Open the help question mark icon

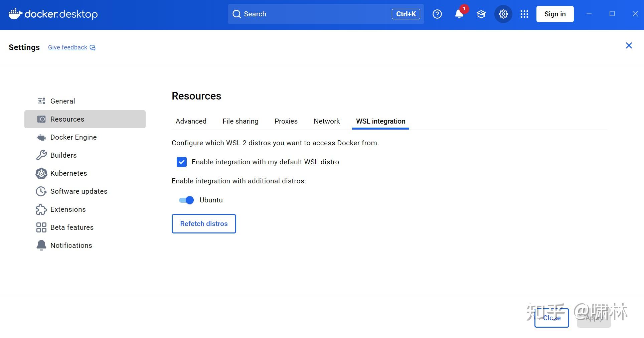tap(437, 14)
